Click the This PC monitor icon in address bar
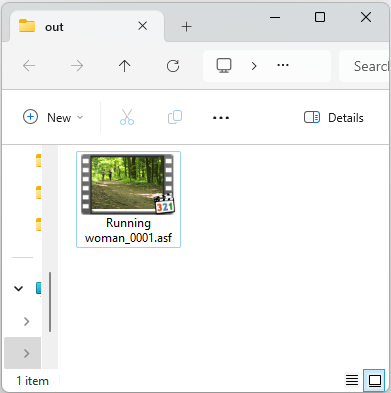Screen dimensions: 391x393 coord(224,65)
